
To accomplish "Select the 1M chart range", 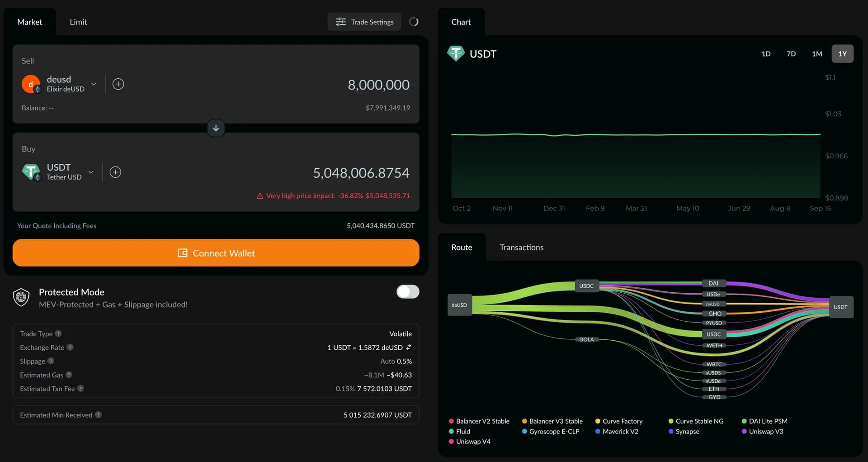I will (817, 54).
